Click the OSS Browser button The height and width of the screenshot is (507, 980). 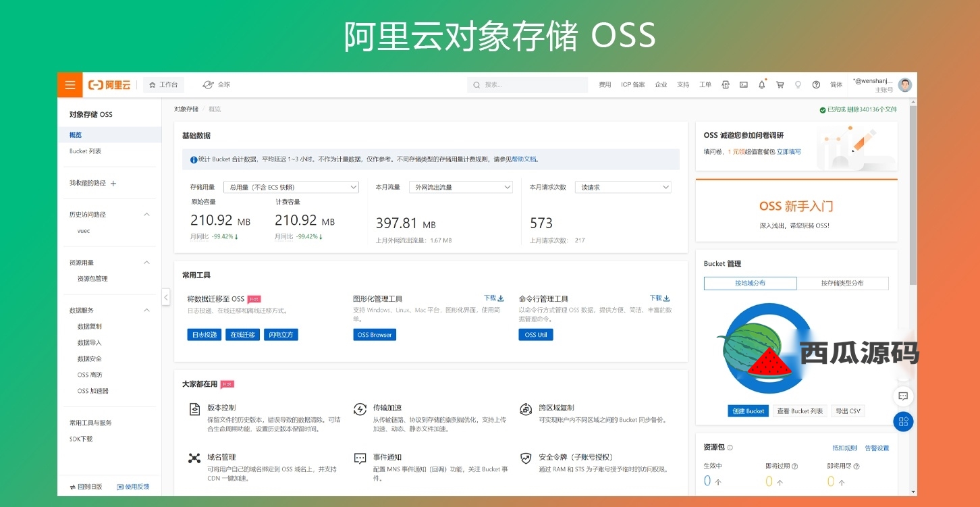(375, 335)
